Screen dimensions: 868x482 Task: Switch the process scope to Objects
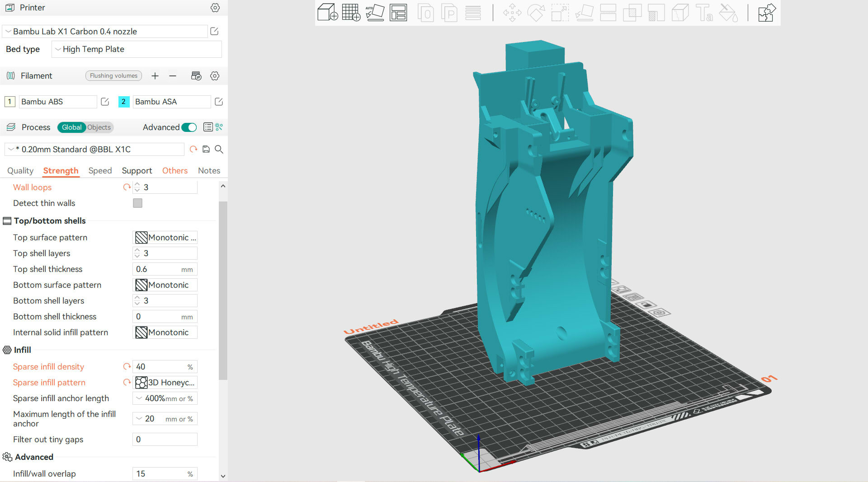pos(99,127)
